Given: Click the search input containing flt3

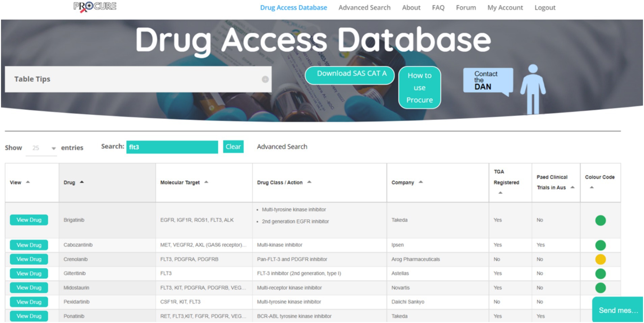Looking at the screenshot, I should click(172, 147).
